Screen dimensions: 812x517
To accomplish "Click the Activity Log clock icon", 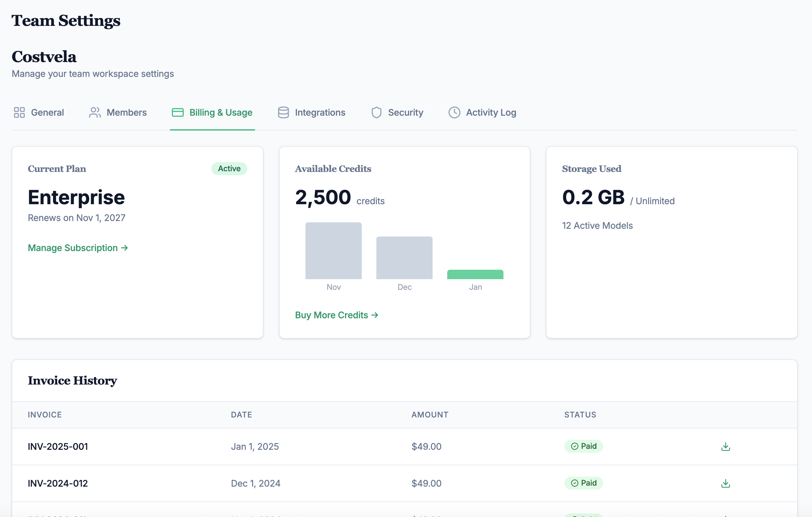I will (454, 112).
